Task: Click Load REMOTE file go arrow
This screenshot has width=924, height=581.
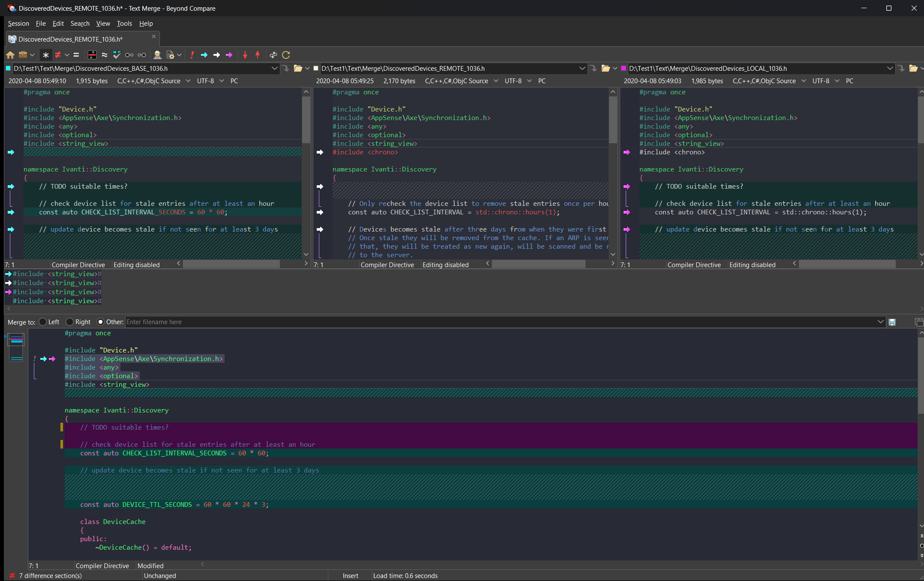Action: click(x=594, y=68)
